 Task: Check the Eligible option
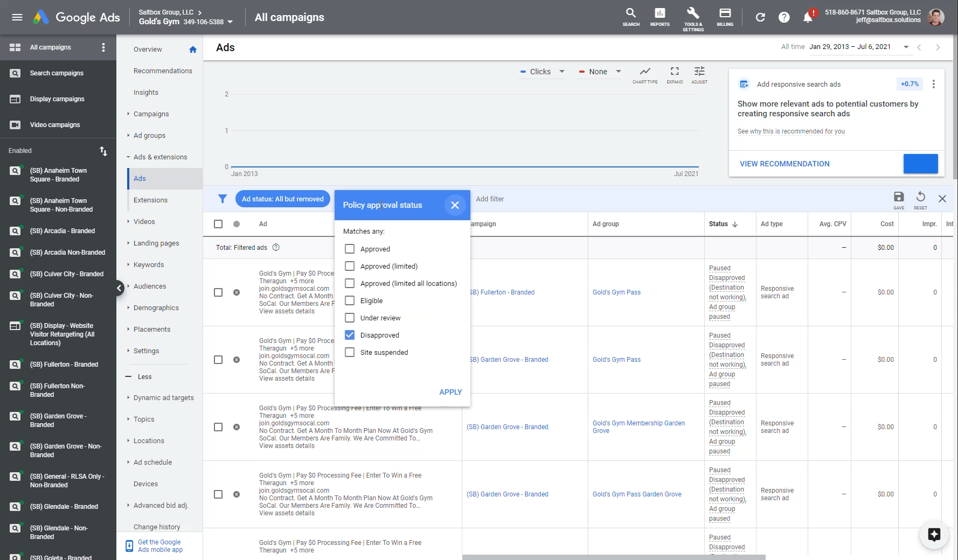[350, 300]
